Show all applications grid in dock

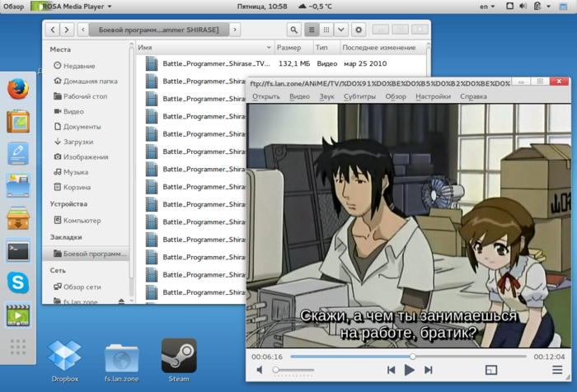[18, 348]
